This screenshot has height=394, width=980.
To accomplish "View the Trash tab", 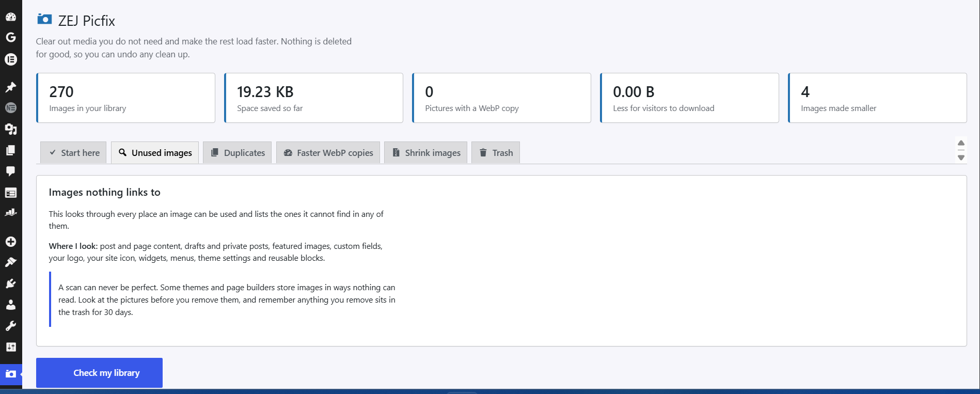I will (x=496, y=153).
